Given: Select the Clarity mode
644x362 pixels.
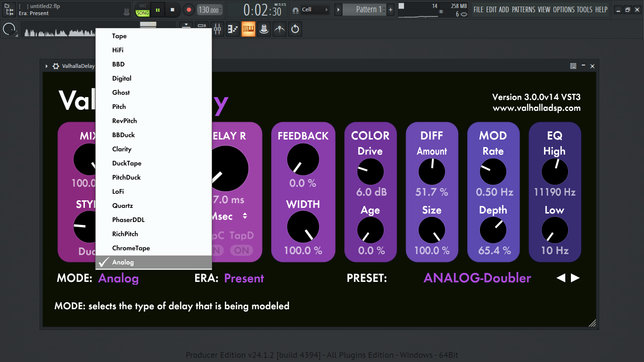Looking at the screenshot, I should point(154,149).
